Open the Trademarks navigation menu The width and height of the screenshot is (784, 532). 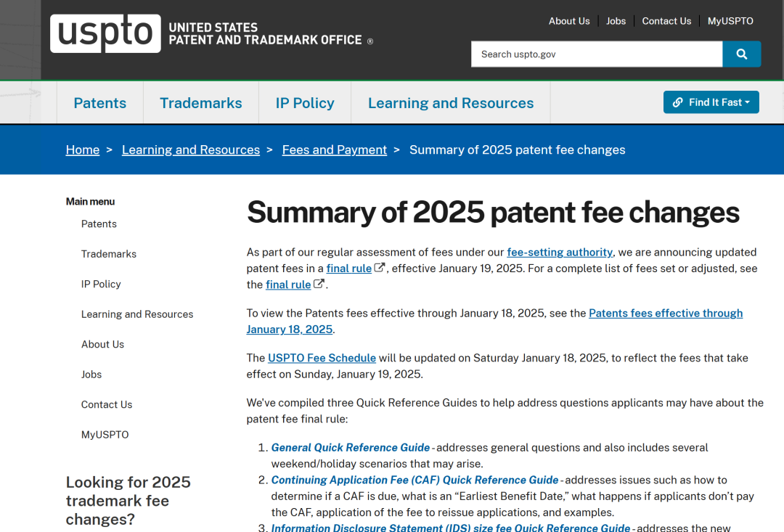[201, 103]
